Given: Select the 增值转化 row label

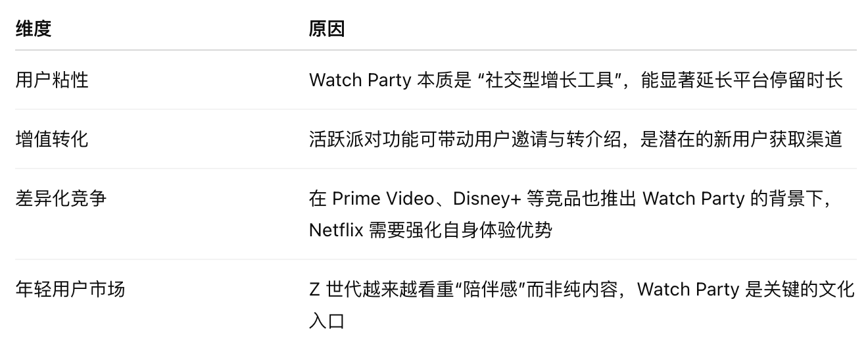Looking at the screenshot, I should 51,139.
